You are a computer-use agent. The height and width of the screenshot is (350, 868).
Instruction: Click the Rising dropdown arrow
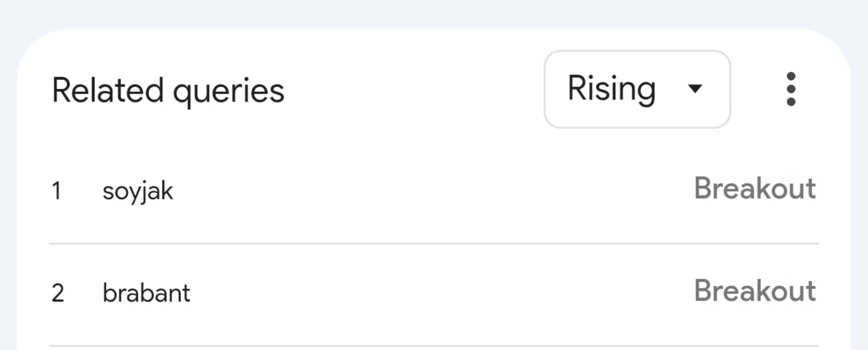pyautogui.click(x=695, y=89)
